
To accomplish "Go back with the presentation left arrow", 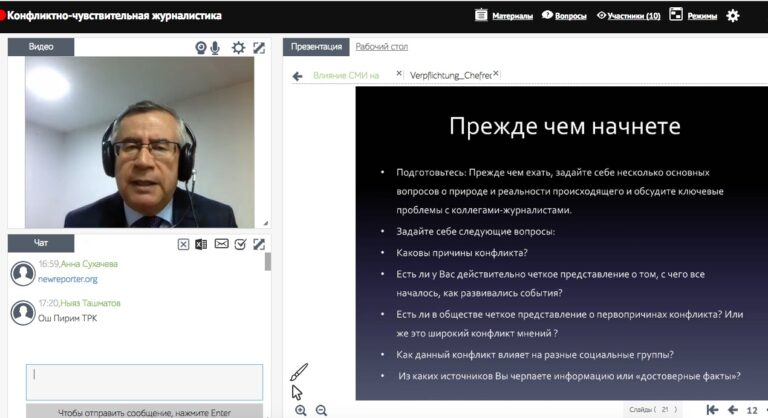I will pyautogui.click(x=297, y=76).
